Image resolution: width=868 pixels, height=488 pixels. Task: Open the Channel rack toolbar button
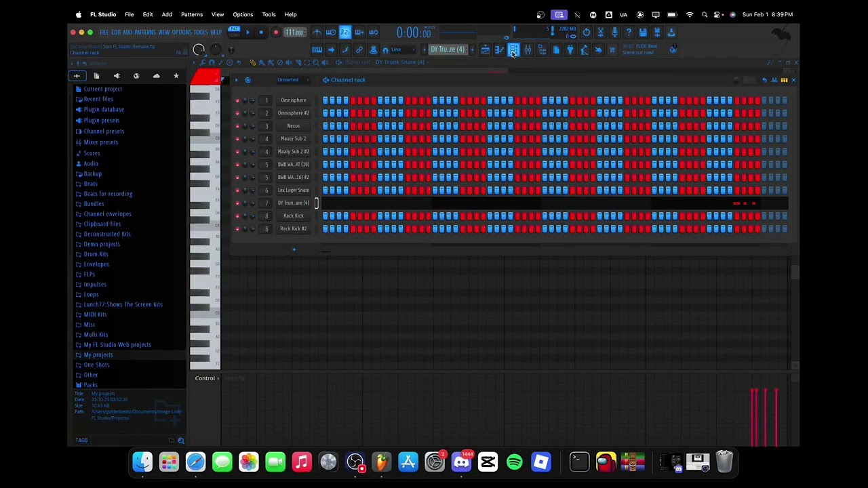(x=513, y=49)
